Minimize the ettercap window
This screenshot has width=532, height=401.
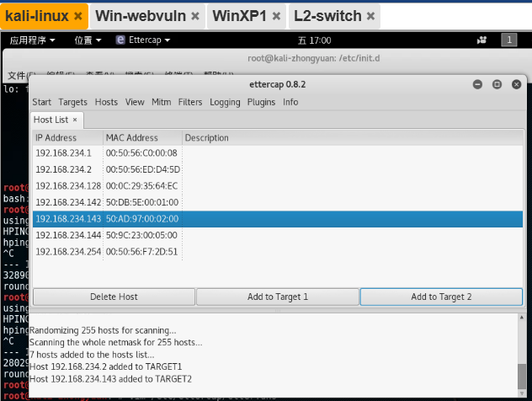[x=477, y=84]
